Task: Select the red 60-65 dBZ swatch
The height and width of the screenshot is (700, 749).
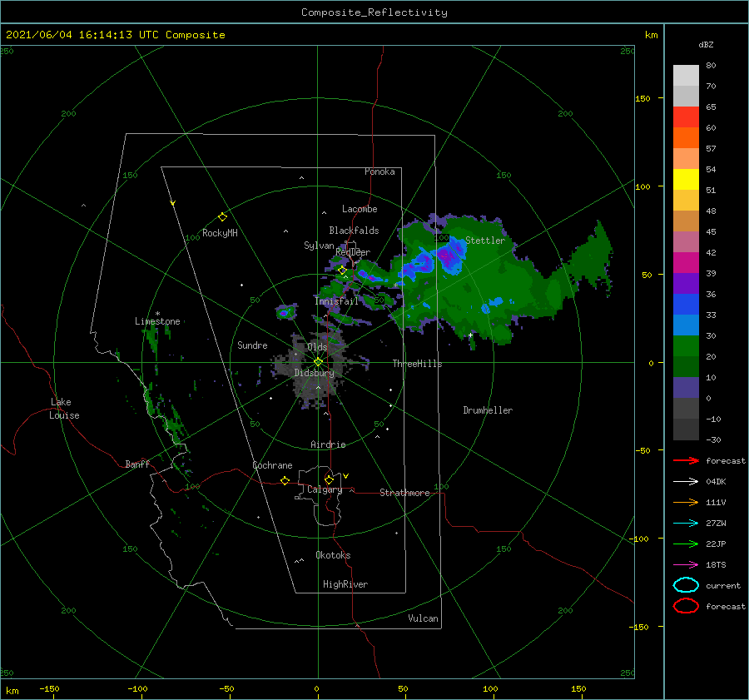Action: [x=686, y=117]
